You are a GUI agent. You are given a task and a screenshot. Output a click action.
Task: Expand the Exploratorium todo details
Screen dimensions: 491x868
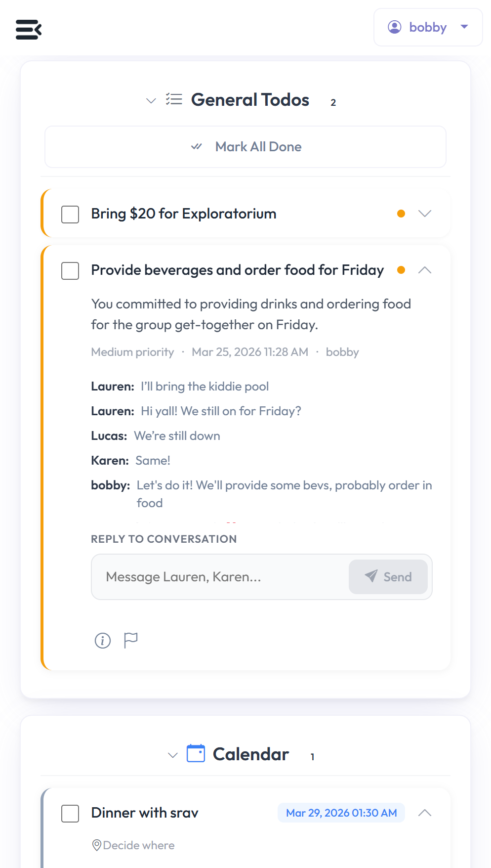tap(425, 214)
